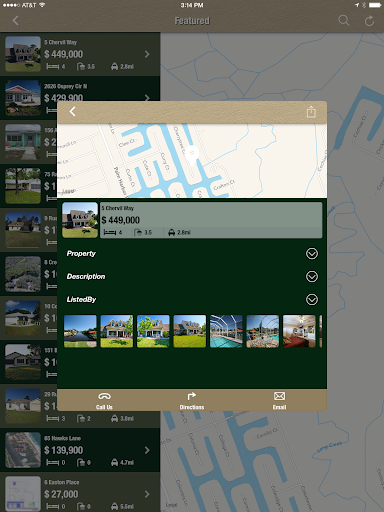The image size is (384, 512).
Task: Tap the Directions arrow icon
Action: (x=192, y=396)
